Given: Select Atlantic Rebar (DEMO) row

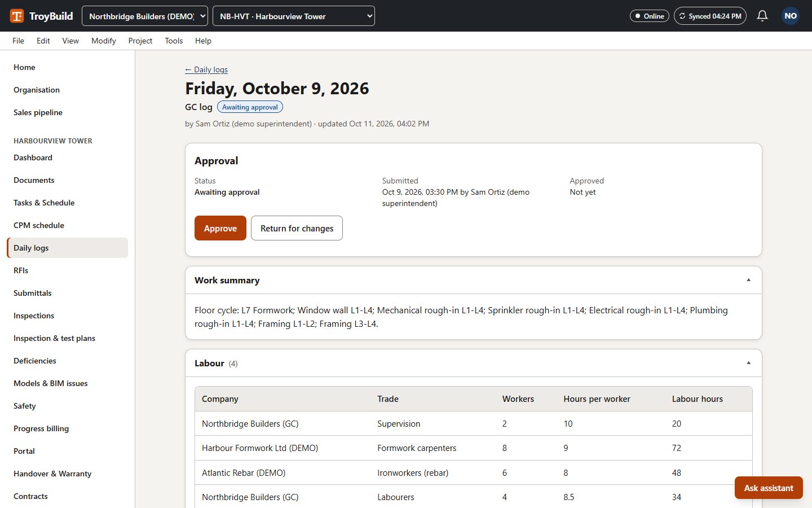Looking at the screenshot, I should (474, 472).
